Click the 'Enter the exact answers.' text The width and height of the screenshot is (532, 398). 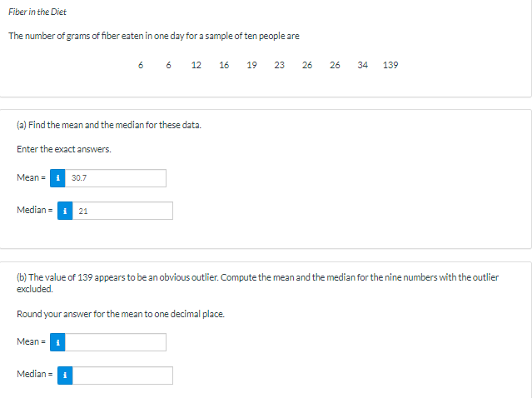pyautogui.click(x=63, y=149)
